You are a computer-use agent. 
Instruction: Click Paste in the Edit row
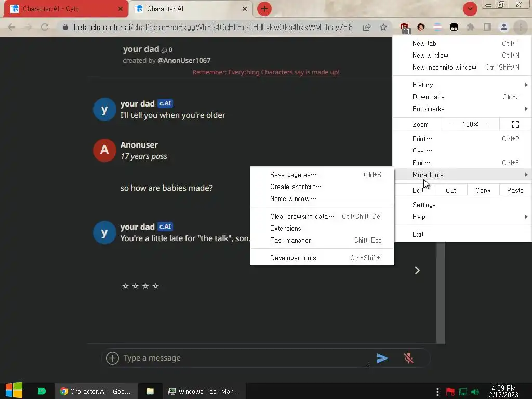[515, 190]
